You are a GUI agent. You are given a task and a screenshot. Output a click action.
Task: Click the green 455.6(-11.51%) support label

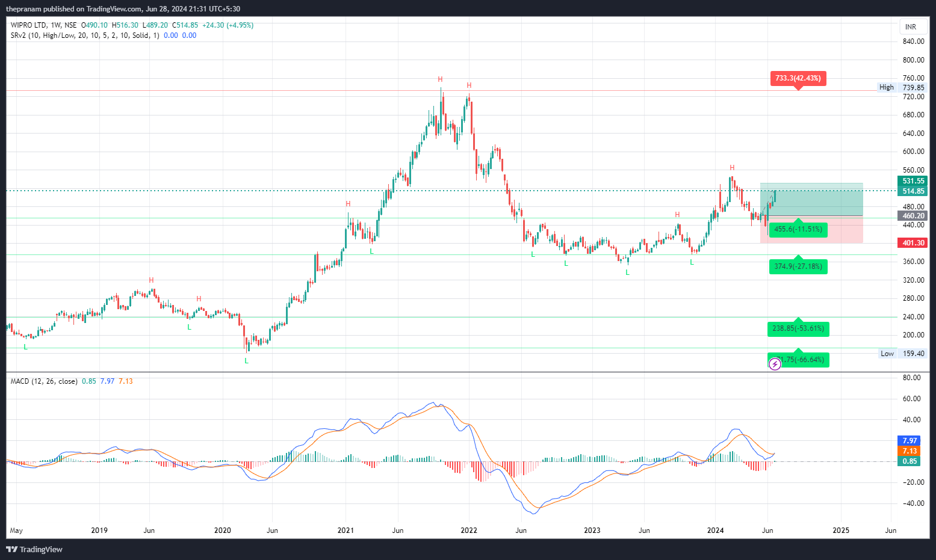tap(798, 229)
